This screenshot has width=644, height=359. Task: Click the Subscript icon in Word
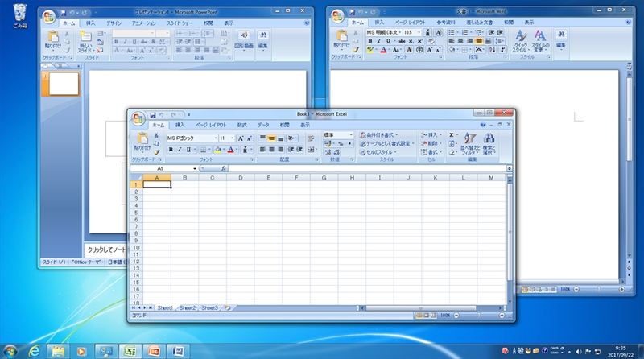411,41
